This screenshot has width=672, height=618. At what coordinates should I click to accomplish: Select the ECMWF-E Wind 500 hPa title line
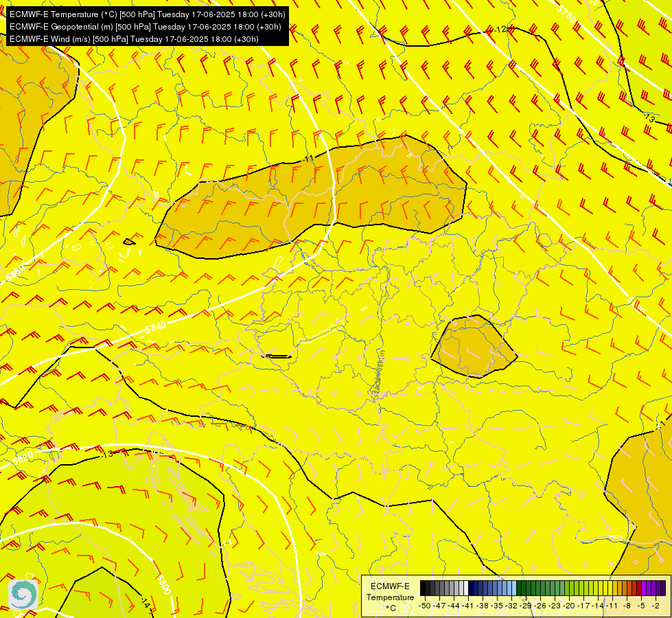(x=134, y=39)
